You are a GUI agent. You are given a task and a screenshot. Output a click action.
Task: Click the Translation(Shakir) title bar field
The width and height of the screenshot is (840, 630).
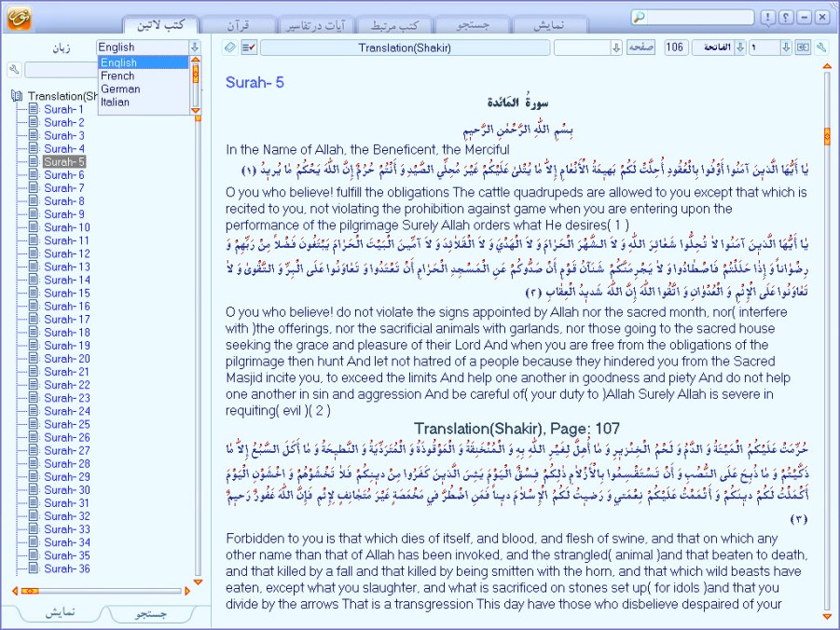coord(405,48)
